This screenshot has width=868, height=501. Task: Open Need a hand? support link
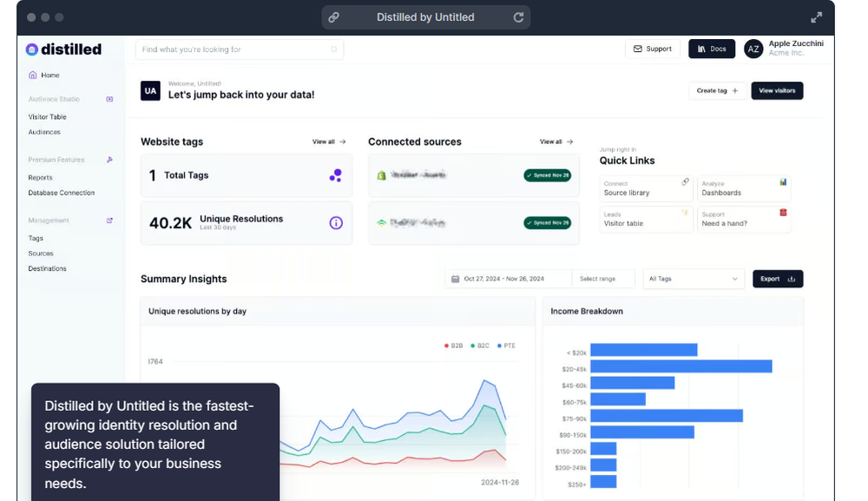pos(744,219)
